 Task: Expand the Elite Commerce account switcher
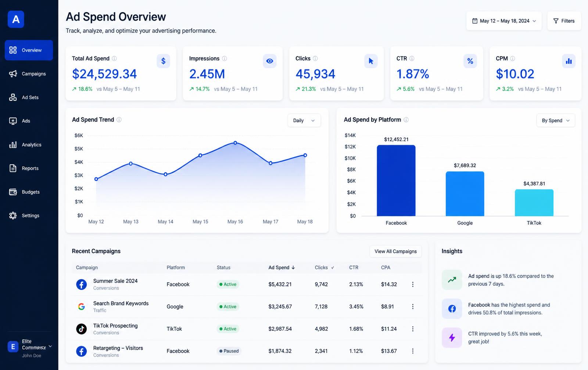[50, 346]
